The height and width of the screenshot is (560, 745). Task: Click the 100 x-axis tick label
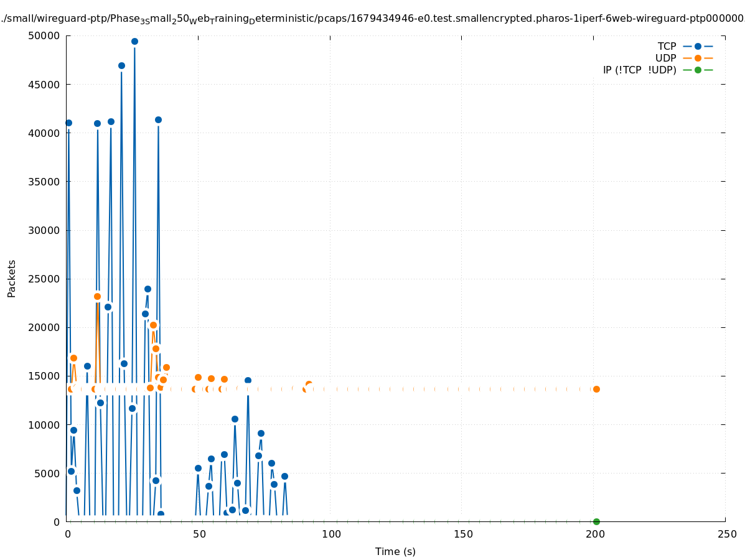point(331,534)
